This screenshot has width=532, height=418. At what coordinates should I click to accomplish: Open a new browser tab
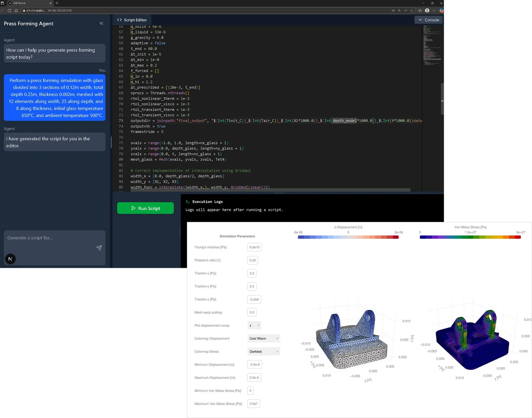pyautogui.click(x=57, y=3)
